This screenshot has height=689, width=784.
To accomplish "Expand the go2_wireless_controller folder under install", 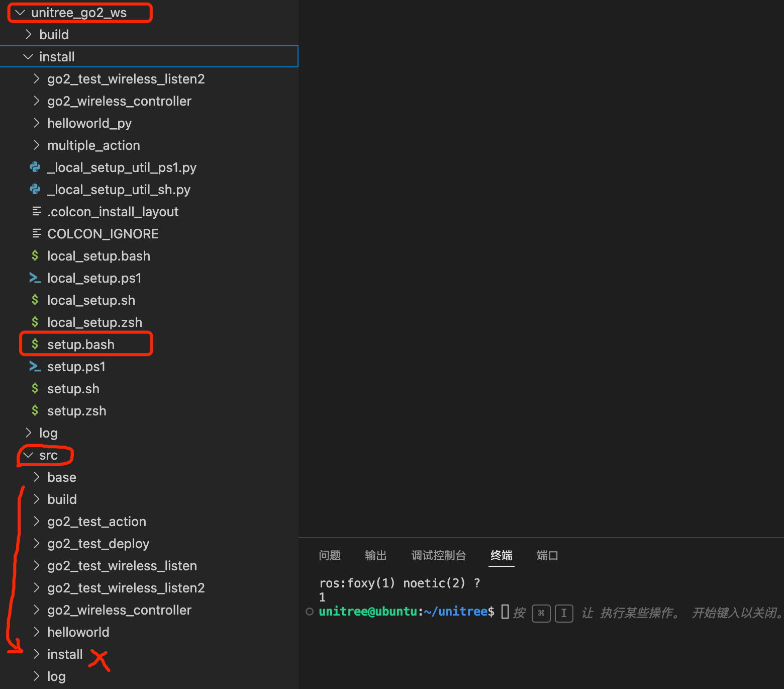I will (x=119, y=101).
